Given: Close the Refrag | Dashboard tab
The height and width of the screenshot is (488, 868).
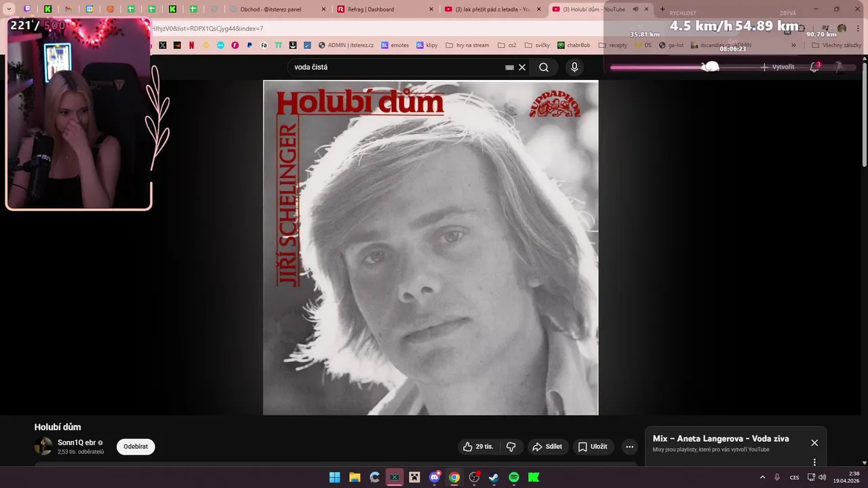Looking at the screenshot, I should pyautogui.click(x=431, y=9).
